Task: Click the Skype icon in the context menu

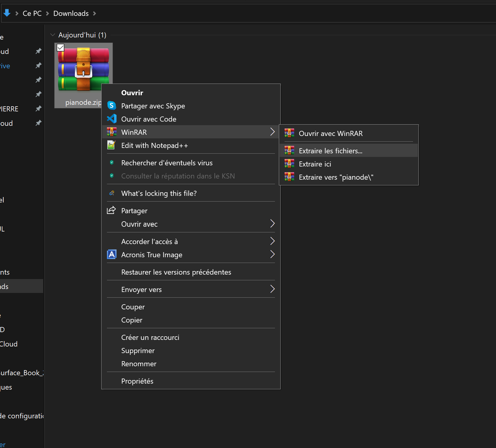Action: pos(112,106)
